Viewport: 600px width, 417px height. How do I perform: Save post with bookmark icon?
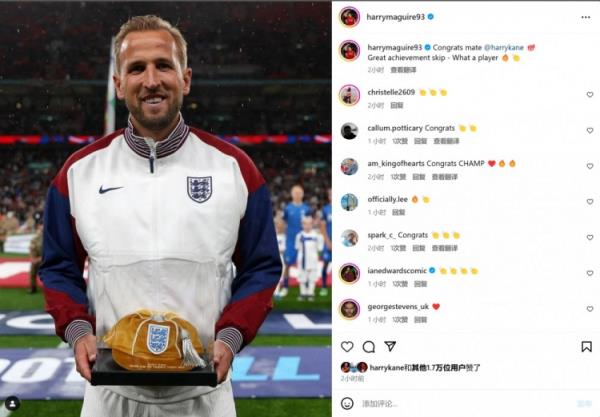[586, 347]
